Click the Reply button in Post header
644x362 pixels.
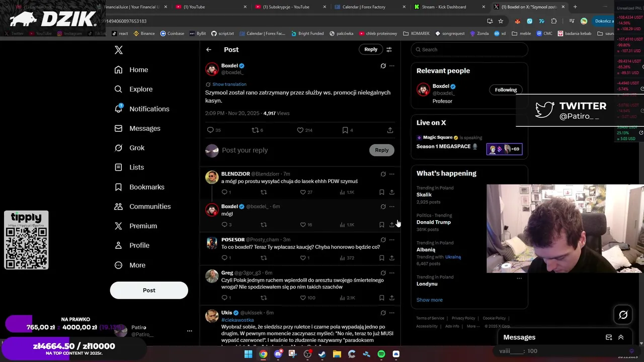click(x=371, y=49)
